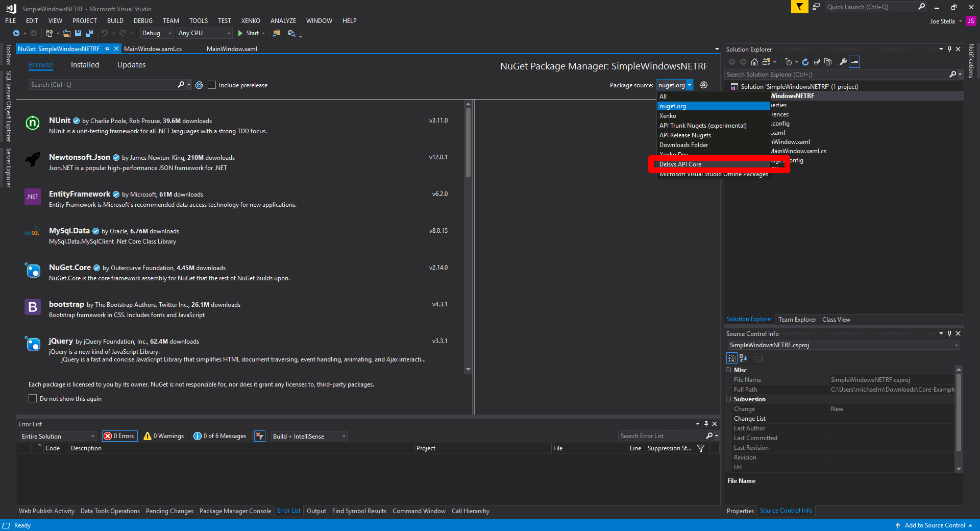
Task: Switch to the Team Explorer tab
Action: tap(797, 320)
